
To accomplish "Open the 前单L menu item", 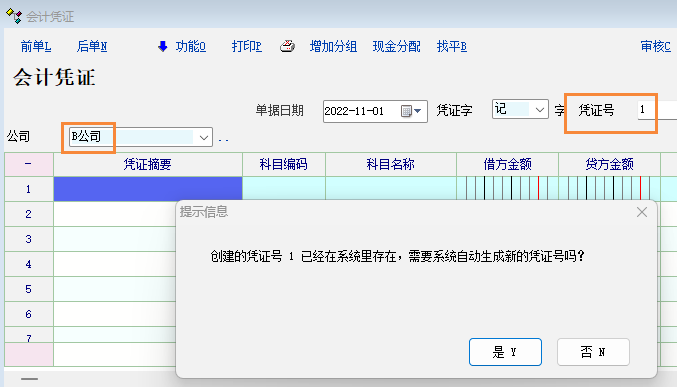I will pyautogui.click(x=36, y=46).
